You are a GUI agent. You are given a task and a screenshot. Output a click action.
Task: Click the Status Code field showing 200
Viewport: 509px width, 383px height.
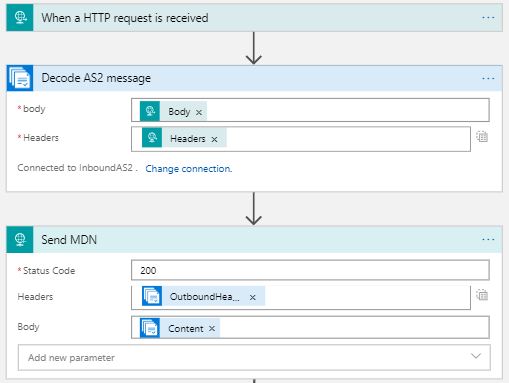coord(310,270)
